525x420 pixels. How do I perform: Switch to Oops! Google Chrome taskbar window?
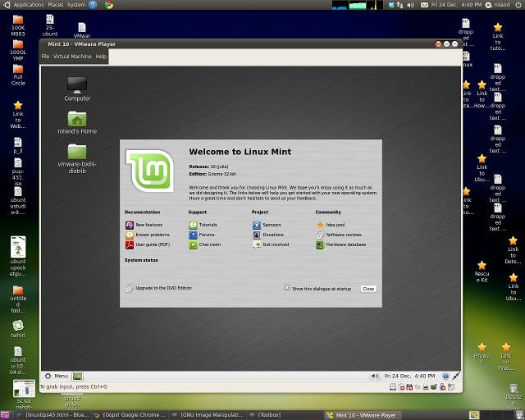point(130,415)
